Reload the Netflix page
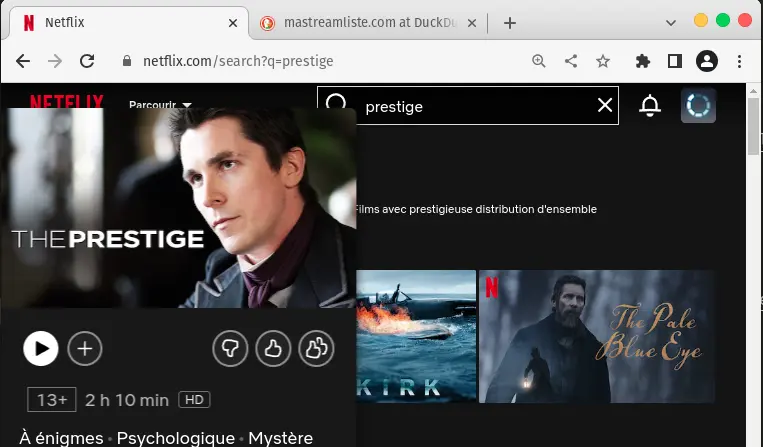The height and width of the screenshot is (447, 763). [x=87, y=61]
